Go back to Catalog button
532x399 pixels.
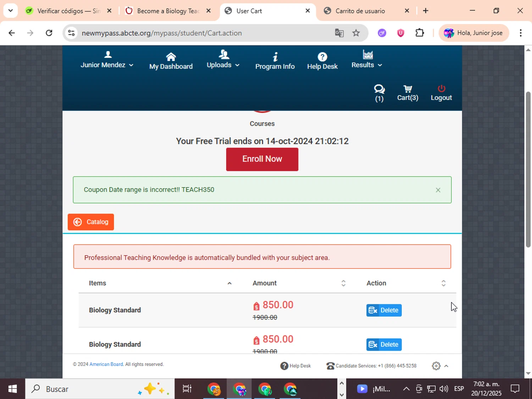(x=91, y=222)
